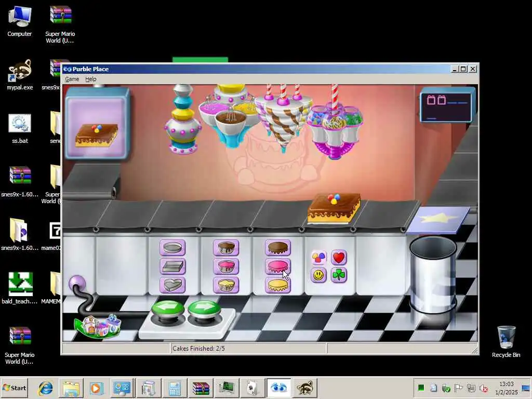Select the Recycle Bin desktop icon
The image size is (532, 399).
click(x=506, y=342)
